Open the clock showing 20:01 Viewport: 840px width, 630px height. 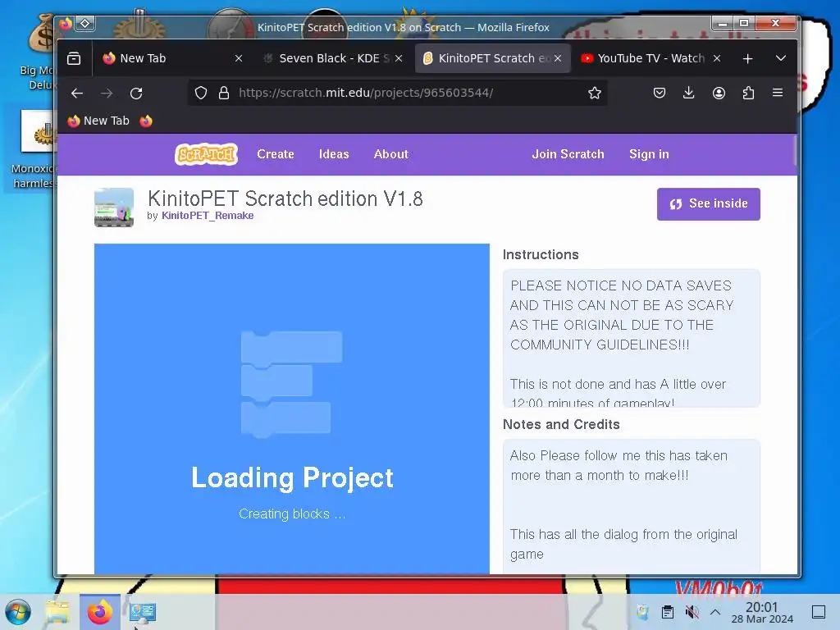tap(762, 612)
